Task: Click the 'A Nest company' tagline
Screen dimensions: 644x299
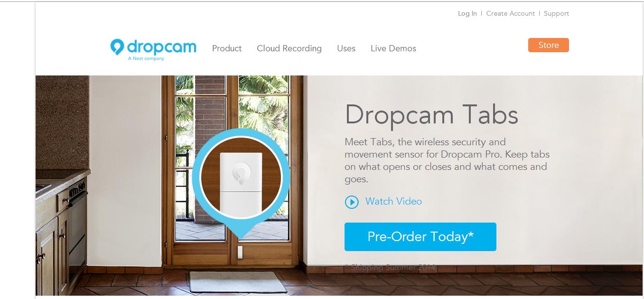Action: point(146,59)
